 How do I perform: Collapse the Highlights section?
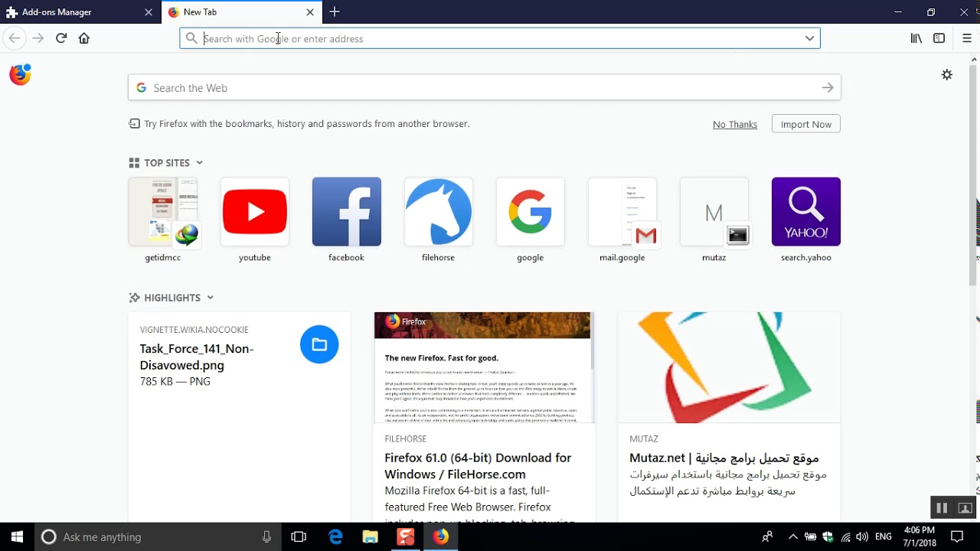pos(210,298)
